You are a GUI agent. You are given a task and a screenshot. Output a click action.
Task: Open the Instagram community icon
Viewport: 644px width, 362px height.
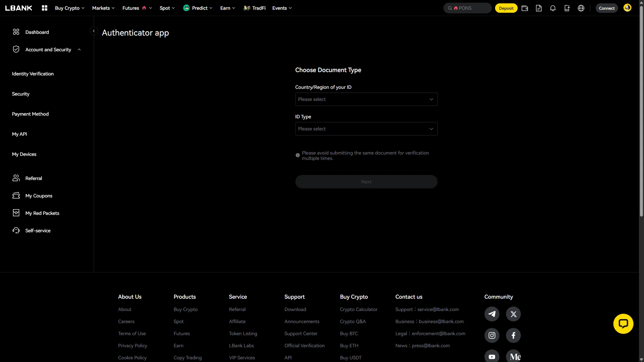pyautogui.click(x=492, y=336)
